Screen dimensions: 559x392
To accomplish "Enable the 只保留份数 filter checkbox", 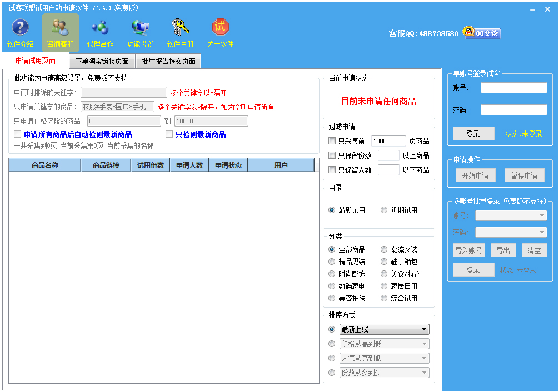I will coord(332,155).
